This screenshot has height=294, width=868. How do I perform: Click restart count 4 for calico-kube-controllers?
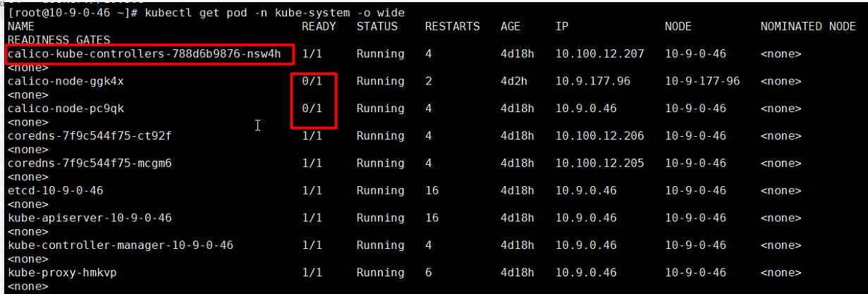pos(429,54)
